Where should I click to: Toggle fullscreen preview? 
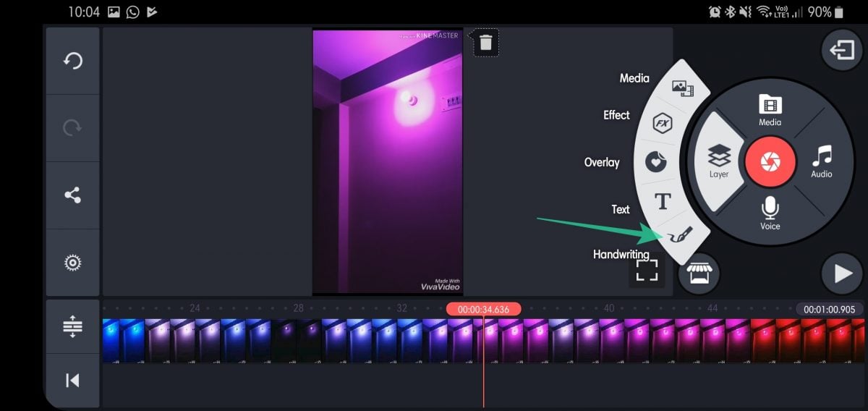pyautogui.click(x=647, y=270)
